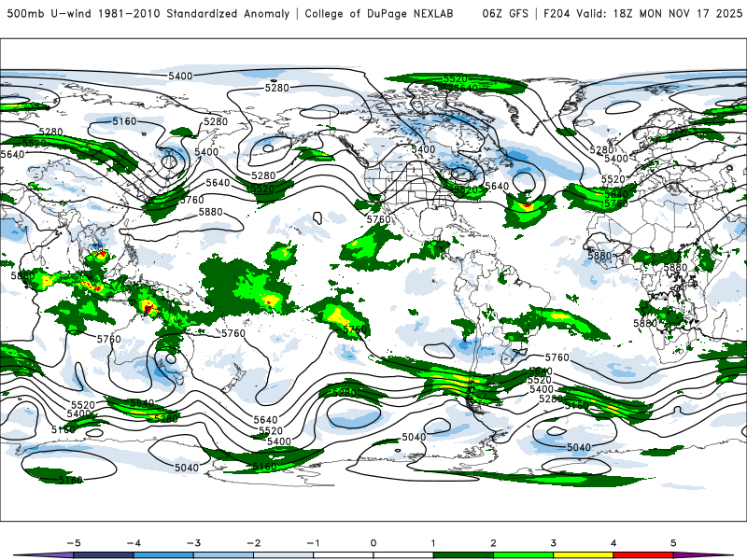The image size is (747, 560).
Task: Click the "5040" contour label south of Africa
Action: point(579,447)
